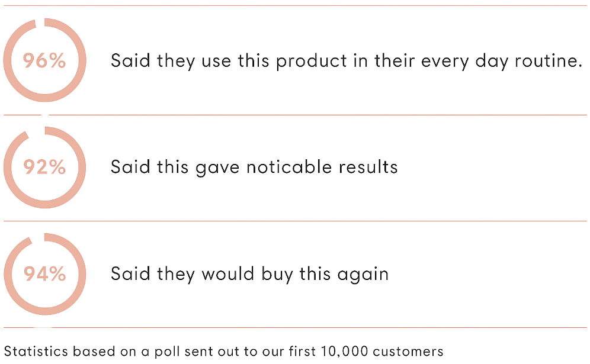The height and width of the screenshot is (364, 590).
Task: Click the word 'product' in first statement
Action: (312, 62)
